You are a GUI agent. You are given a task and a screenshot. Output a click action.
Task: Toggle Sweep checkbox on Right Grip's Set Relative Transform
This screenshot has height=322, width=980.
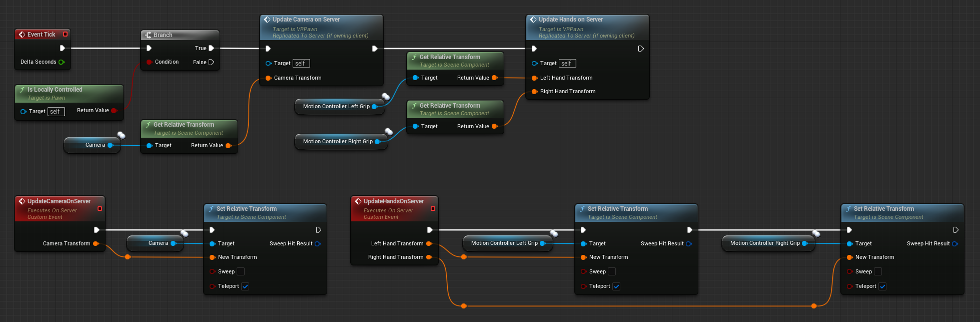[x=878, y=271]
